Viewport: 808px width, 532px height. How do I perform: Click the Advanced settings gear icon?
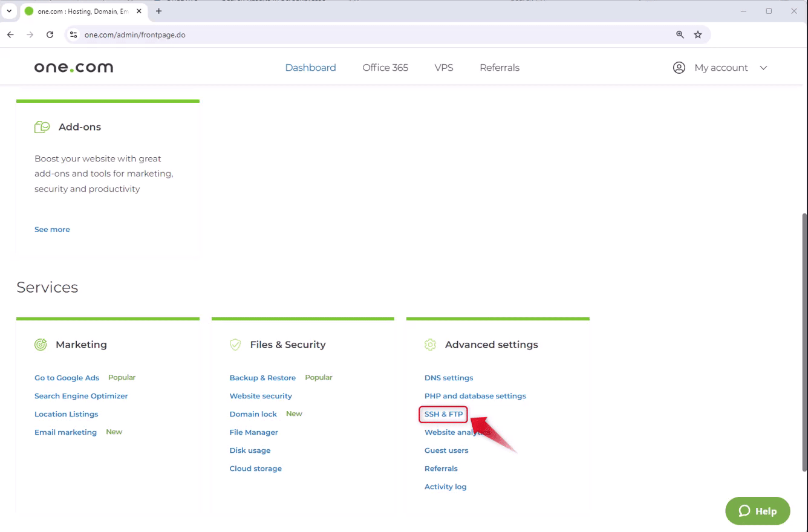(x=430, y=344)
